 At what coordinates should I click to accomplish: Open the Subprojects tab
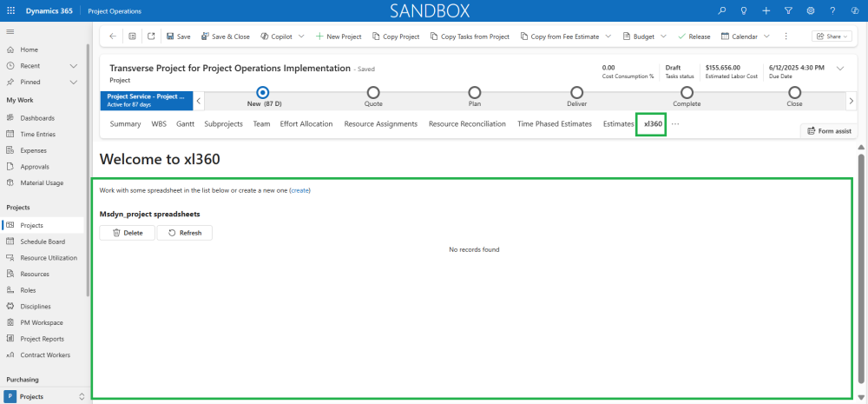click(x=224, y=124)
